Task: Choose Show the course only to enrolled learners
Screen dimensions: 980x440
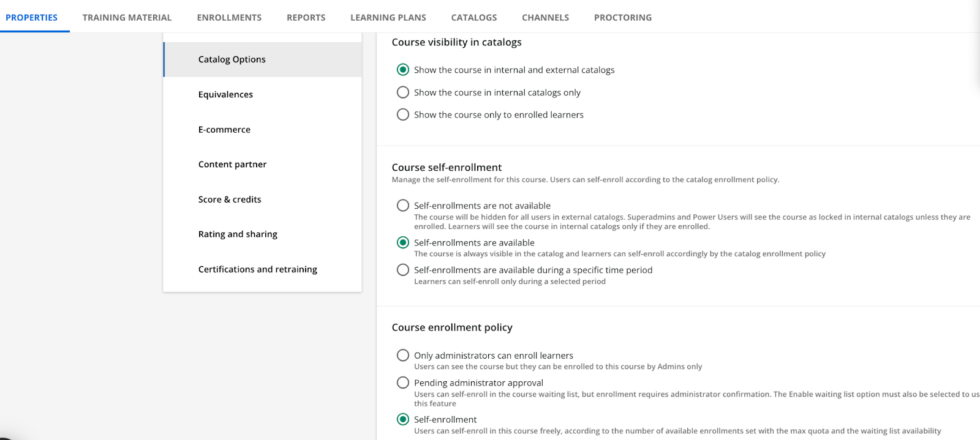Action: (403, 114)
